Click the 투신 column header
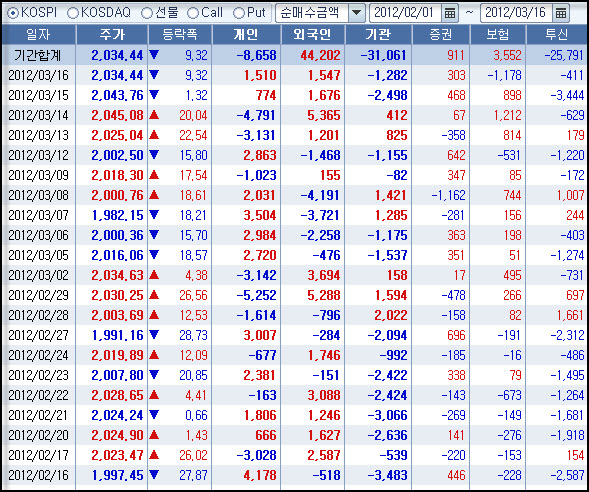The height and width of the screenshot is (492, 589). (x=557, y=35)
